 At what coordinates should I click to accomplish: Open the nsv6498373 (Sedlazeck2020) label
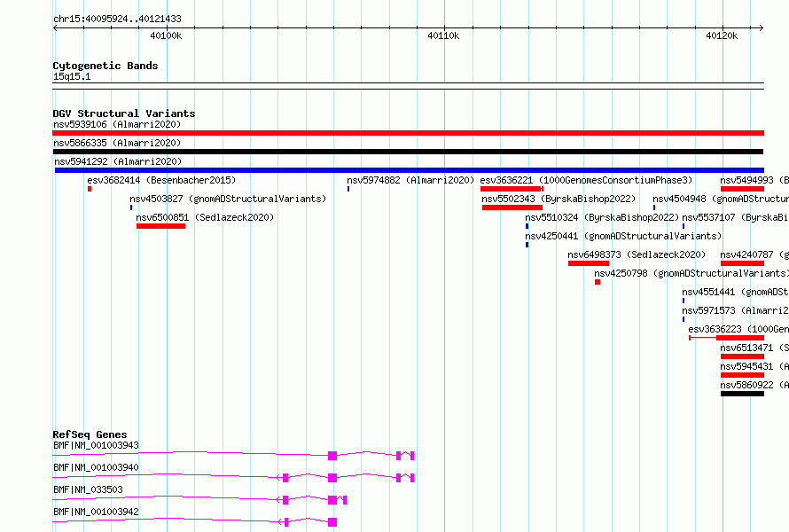tap(637, 254)
